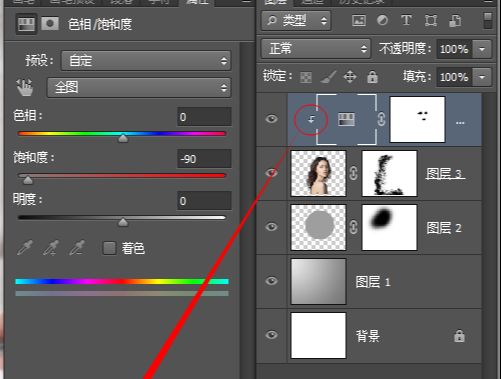Select the 背景 white thumbnail
The image size is (501, 379).
pos(318,335)
